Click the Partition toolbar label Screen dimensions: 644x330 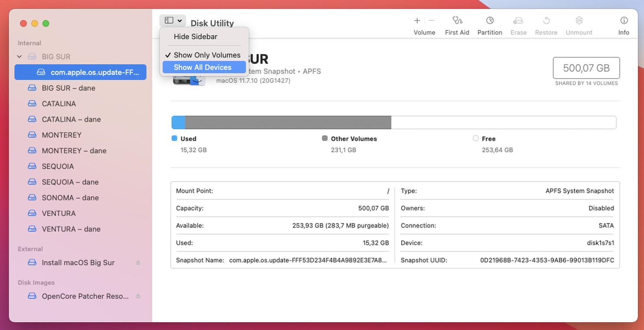(490, 33)
